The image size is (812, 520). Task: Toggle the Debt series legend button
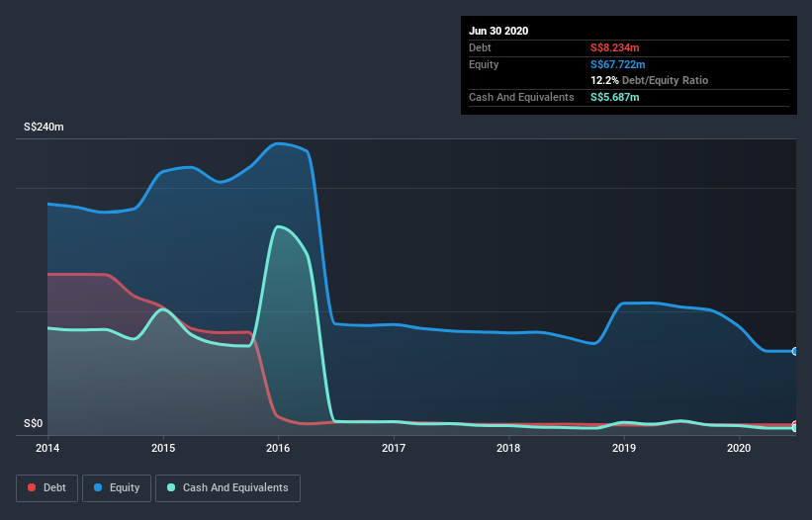tap(47, 488)
